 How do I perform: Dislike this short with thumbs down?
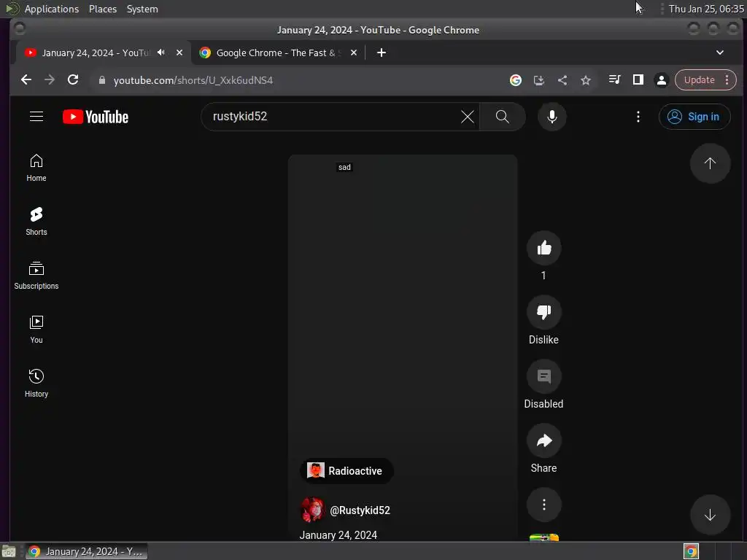pyautogui.click(x=543, y=312)
